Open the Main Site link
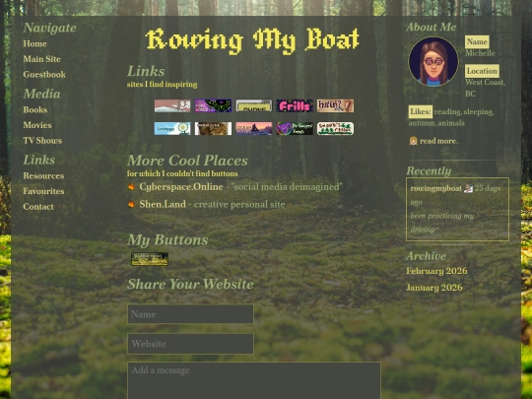This screenshot has height=399, width=532. click(x=41, y=59)
